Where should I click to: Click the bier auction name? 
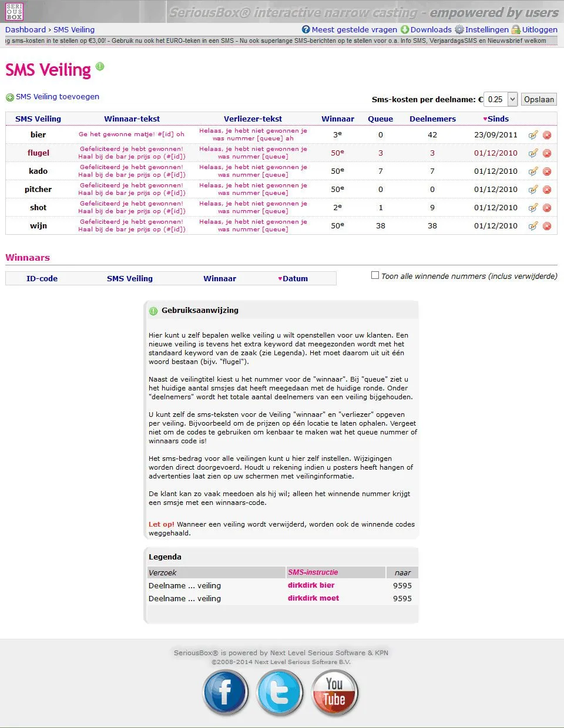[38, 134]
